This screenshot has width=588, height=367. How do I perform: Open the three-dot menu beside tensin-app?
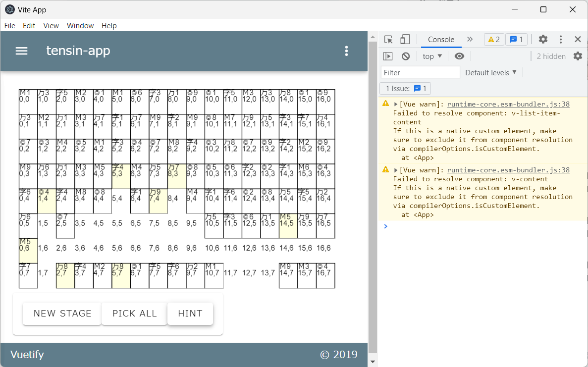click(346, 51)
